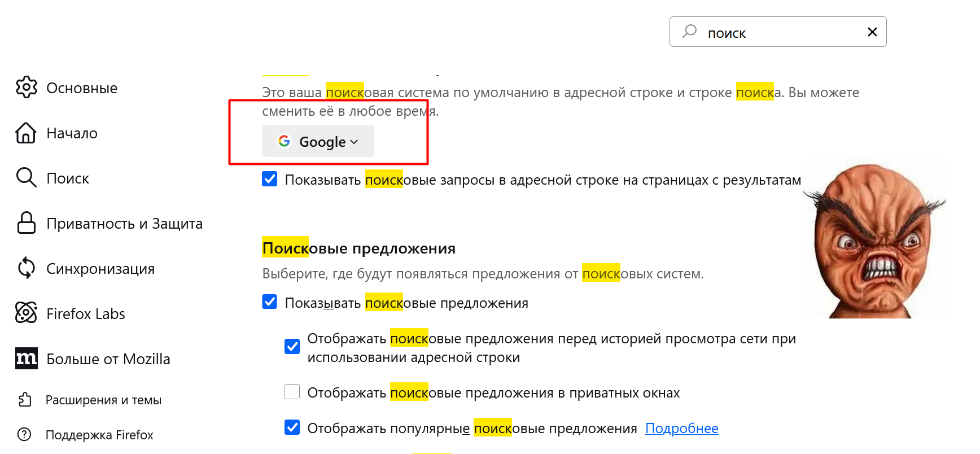Uncheck Отображать популярные поисковые предложения
This screenshot has width=980, height=454.
pos(292,427)
